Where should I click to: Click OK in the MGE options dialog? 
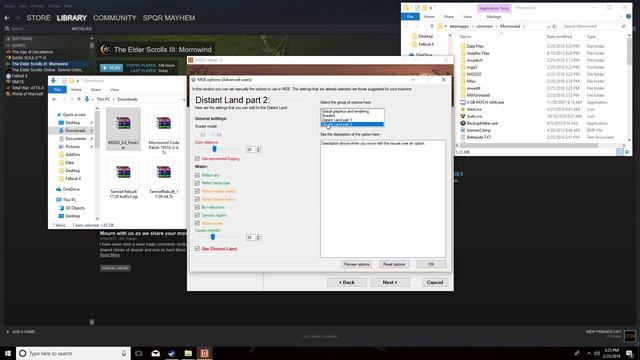(x=431, y=264)
